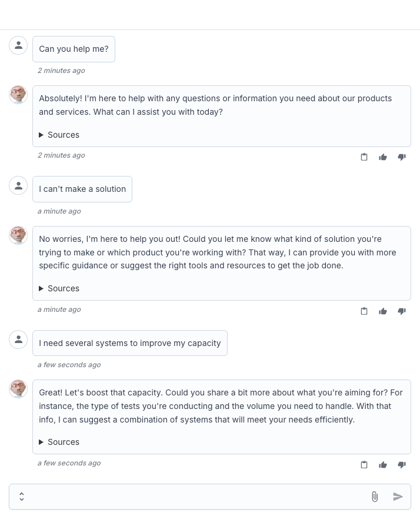Toggle the input box expand/collapse arrows

[x=22, y=497]
